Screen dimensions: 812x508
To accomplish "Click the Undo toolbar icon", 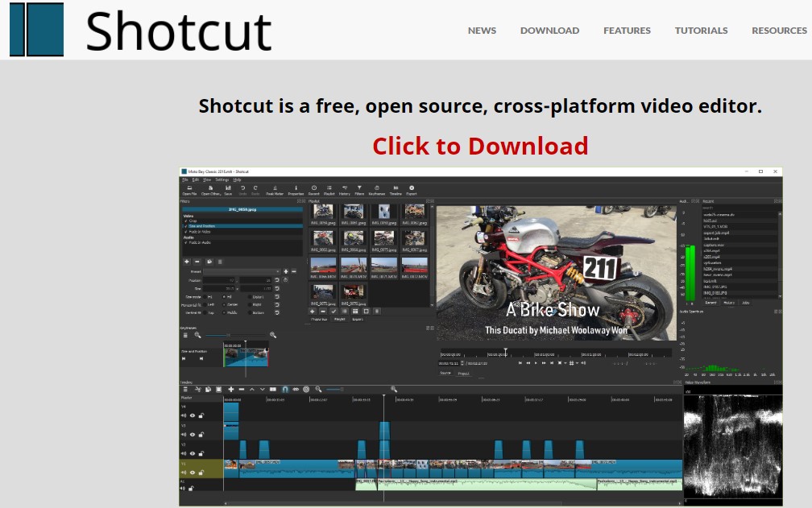I will pyautogui.click(x=242, y=190).
